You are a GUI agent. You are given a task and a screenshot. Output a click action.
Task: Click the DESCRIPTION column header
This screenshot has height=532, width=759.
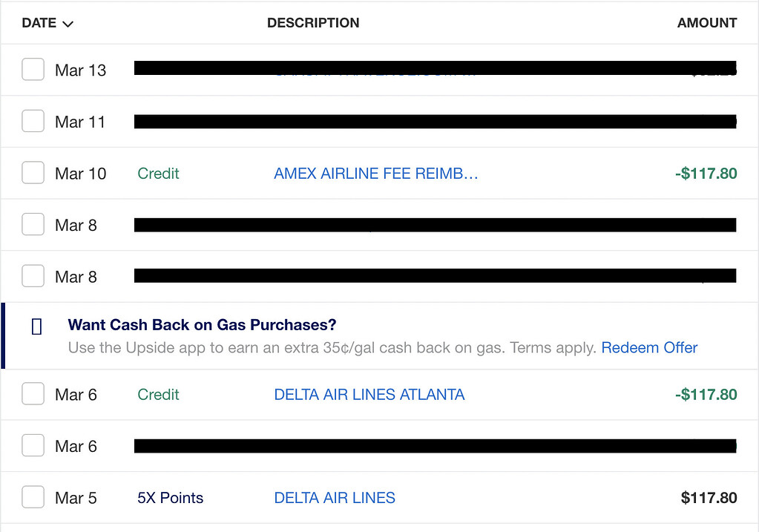click(313, 23)
